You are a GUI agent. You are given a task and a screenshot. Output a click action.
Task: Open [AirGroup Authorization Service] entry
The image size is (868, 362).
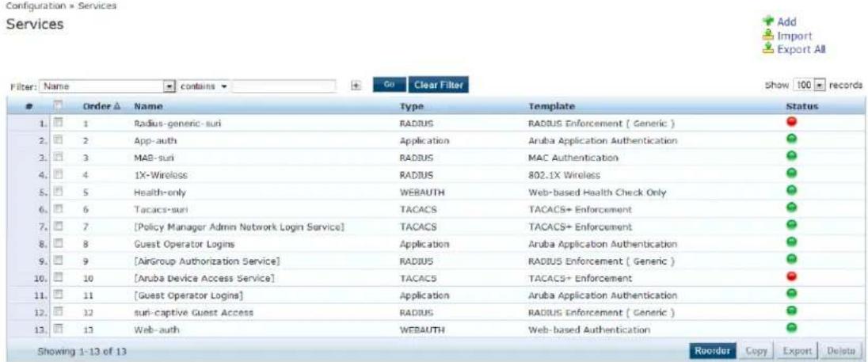[x=207, y=260]
